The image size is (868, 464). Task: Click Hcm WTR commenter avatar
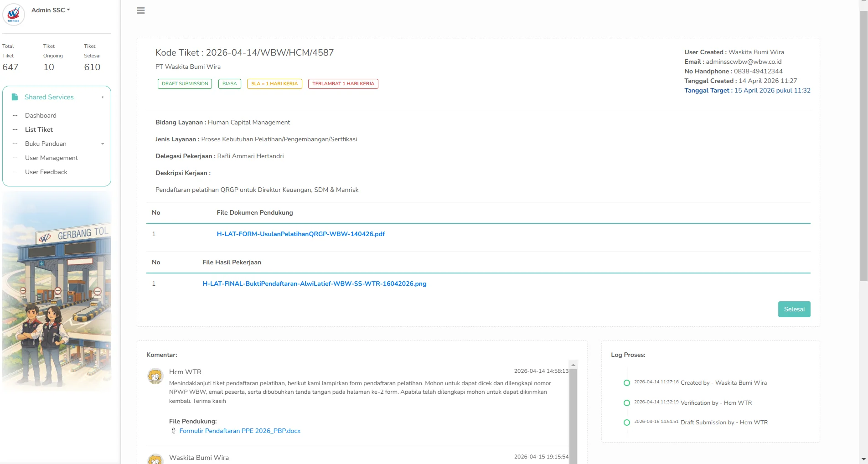point(155,376)
